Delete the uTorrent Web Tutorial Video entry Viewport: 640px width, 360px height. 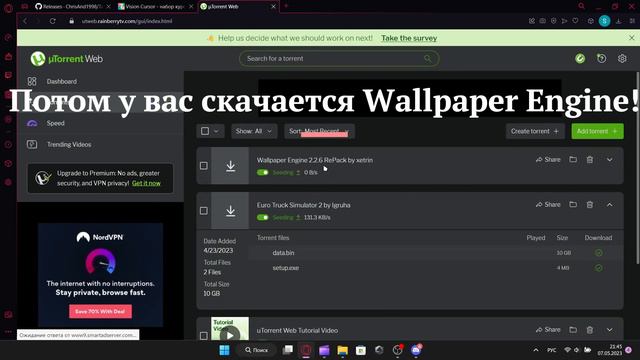(590, 330)
